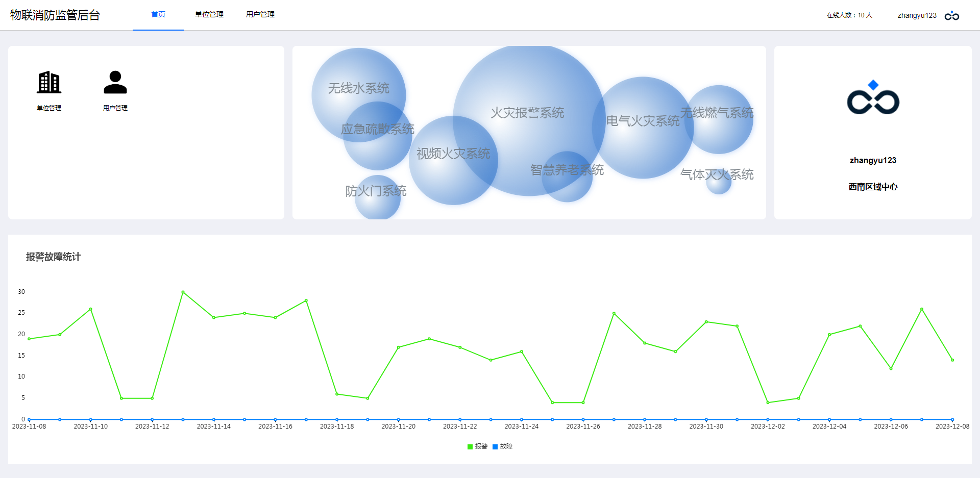
Task: Click the 报警 data point at 2023-11-27
Action: pyautogui.click(x=614, y=313)
